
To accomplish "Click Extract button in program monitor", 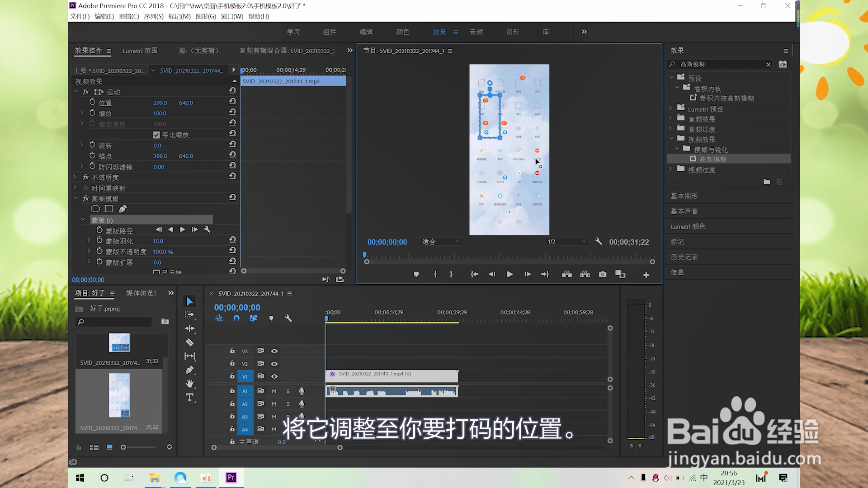I will (585, 274).
